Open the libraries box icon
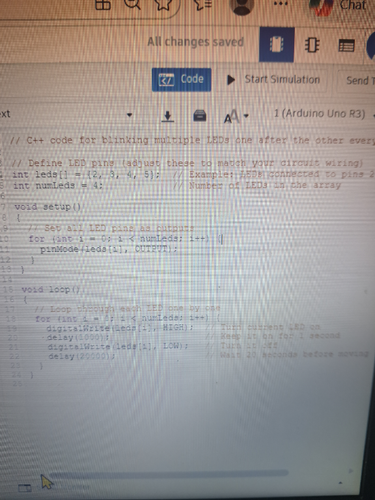 coord(200,116)
